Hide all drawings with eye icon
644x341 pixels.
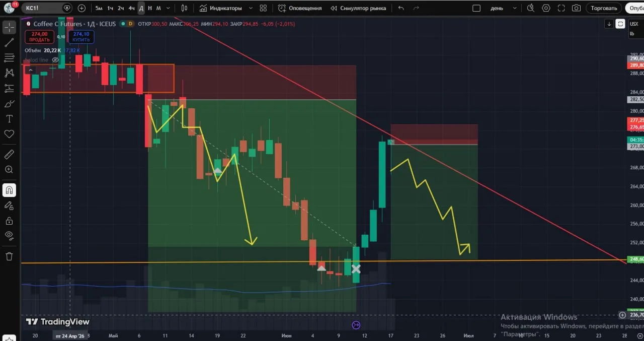coord(9,235)
